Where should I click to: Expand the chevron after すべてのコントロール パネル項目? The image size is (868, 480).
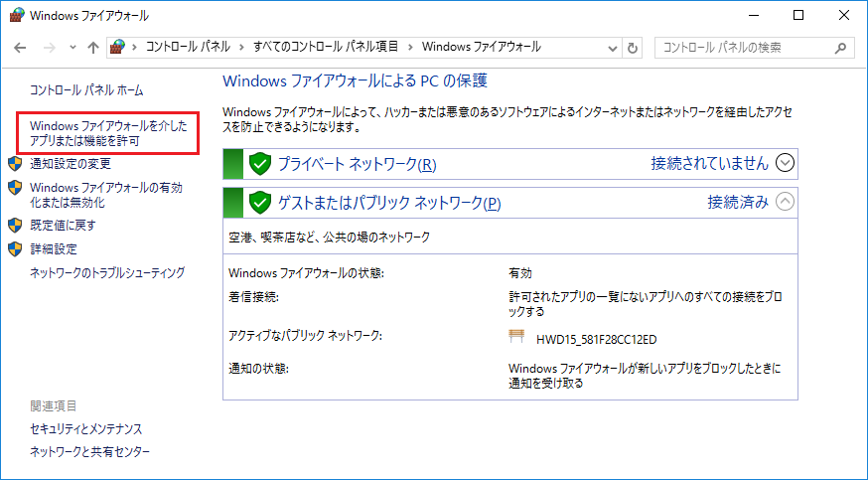tap(410, 48)
